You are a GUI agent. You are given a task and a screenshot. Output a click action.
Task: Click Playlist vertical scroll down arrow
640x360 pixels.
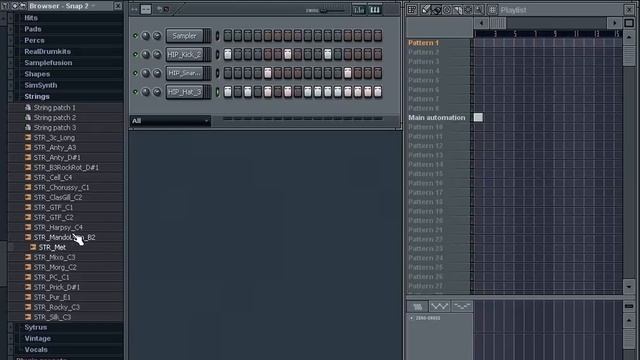[x=629, y=287]
